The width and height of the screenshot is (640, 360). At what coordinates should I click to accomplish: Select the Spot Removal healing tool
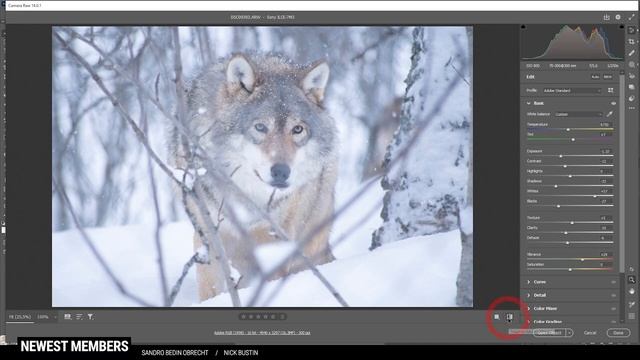[632, 53]
